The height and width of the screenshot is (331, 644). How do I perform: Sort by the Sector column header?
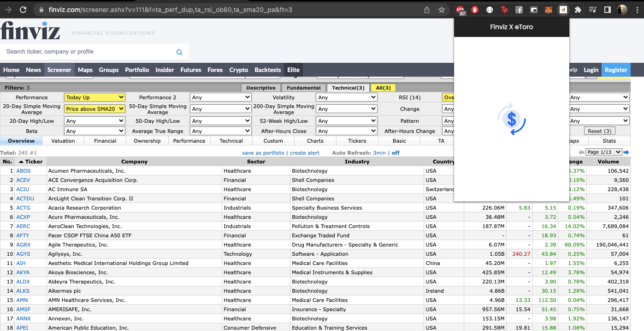[x=256, y=162]
